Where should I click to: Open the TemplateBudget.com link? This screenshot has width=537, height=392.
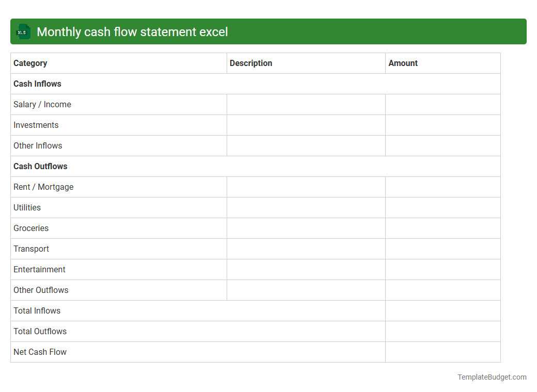[492, 377]
